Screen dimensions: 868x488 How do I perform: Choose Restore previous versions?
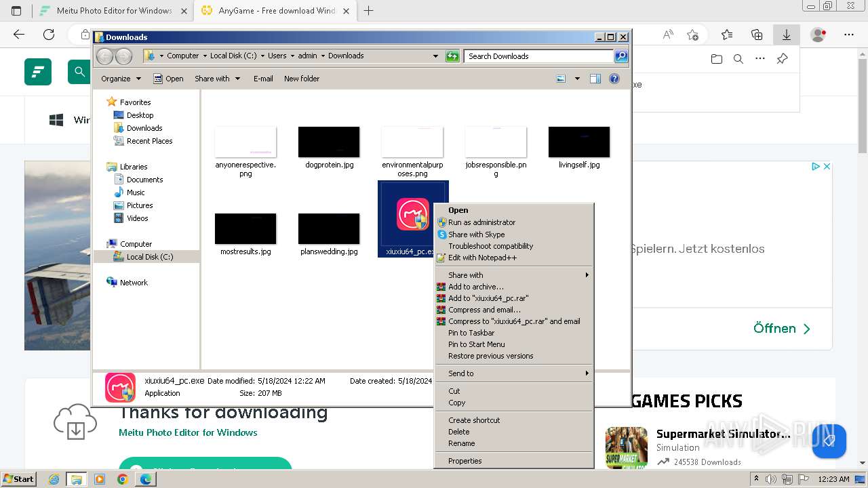[513, 356]
